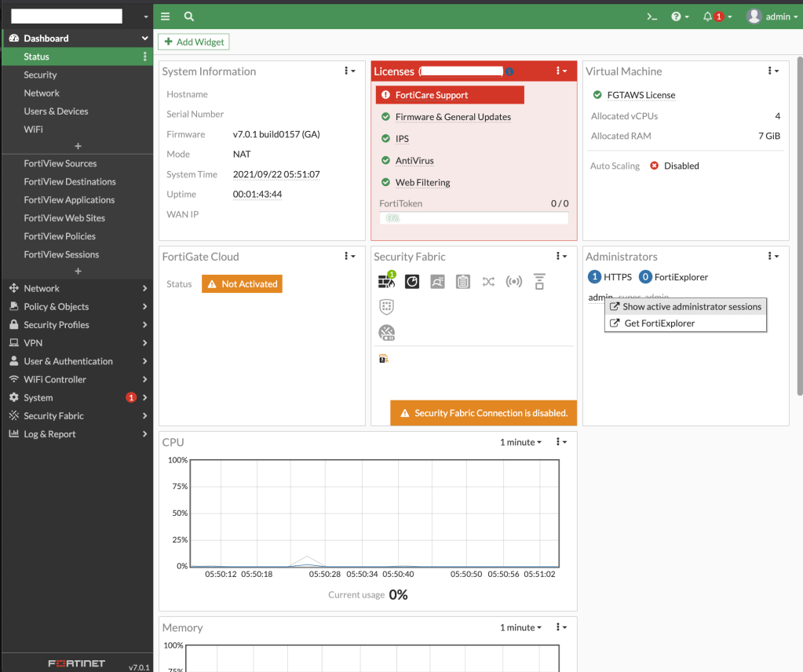This screenshot has width=803, height=672.
Task: Open the CLI console icon
Action: pyautogui.click(x=652, y=16)
